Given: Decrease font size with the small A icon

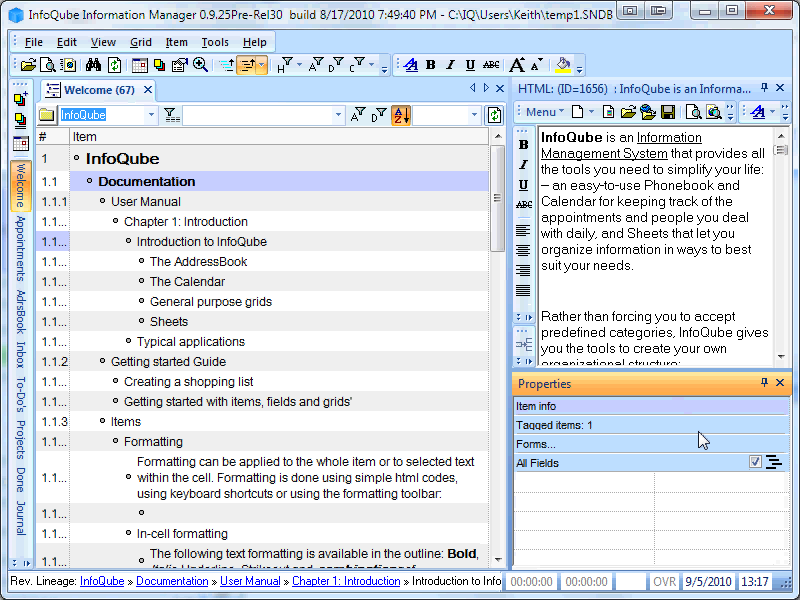Looking at the screenshot, I should 536,65.
